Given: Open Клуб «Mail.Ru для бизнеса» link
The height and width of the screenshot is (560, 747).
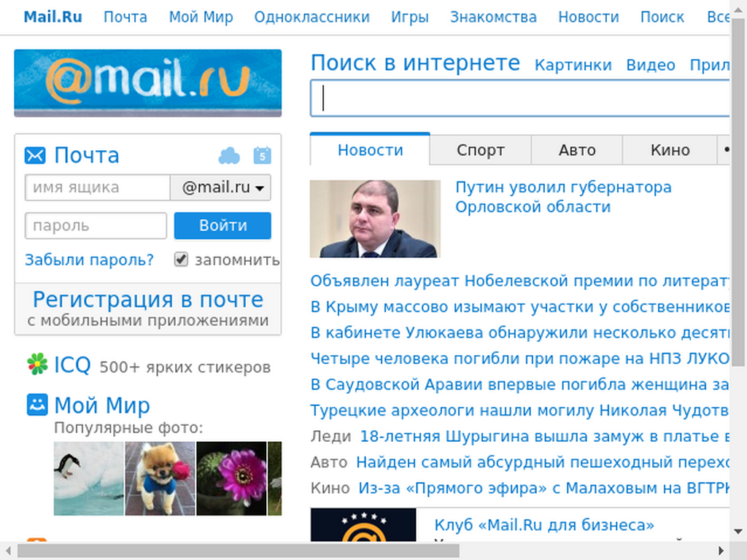Looking at the screenshot, I should click(x=544, y=525).
